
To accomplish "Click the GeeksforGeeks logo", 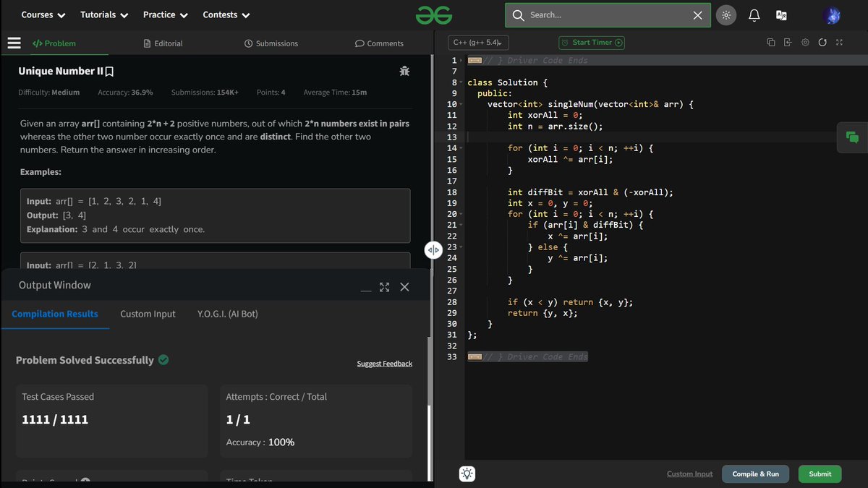I will pos(434,14).
